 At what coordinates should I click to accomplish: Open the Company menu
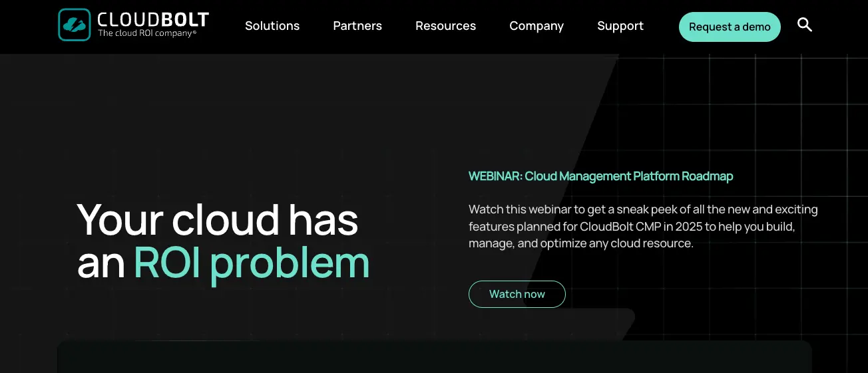pyautogui.click(x=537, y=26)
